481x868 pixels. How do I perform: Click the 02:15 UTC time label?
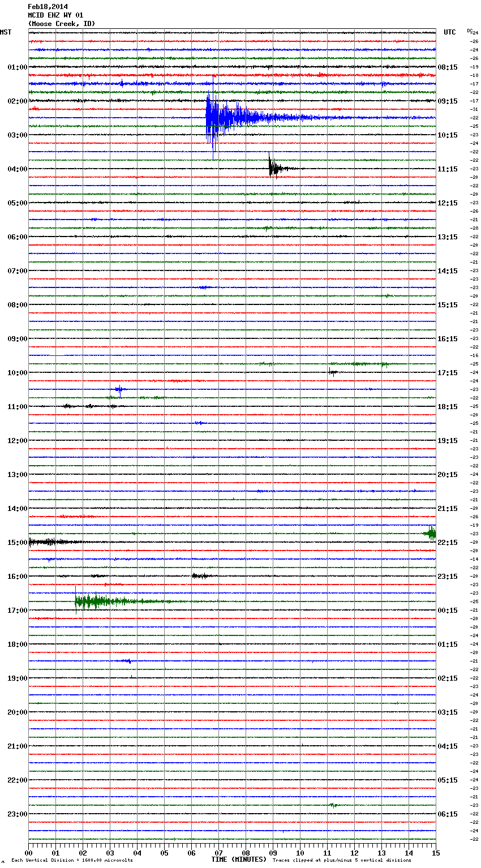pos(448,678)
